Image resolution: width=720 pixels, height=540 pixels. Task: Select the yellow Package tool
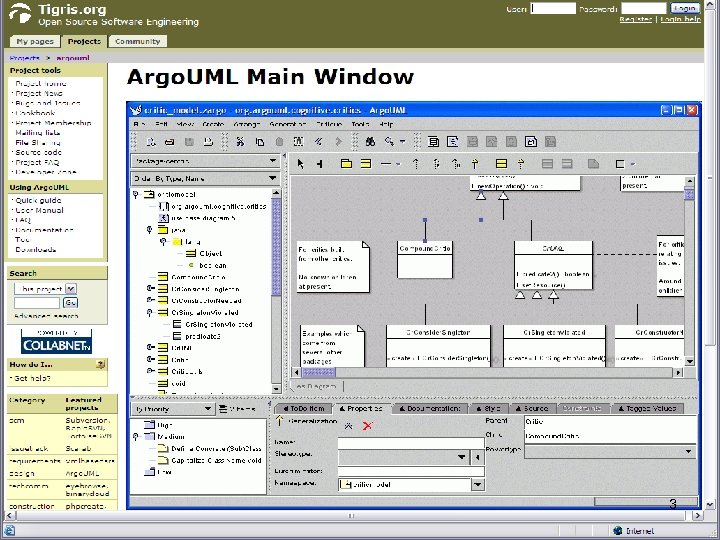coord(346,164)
